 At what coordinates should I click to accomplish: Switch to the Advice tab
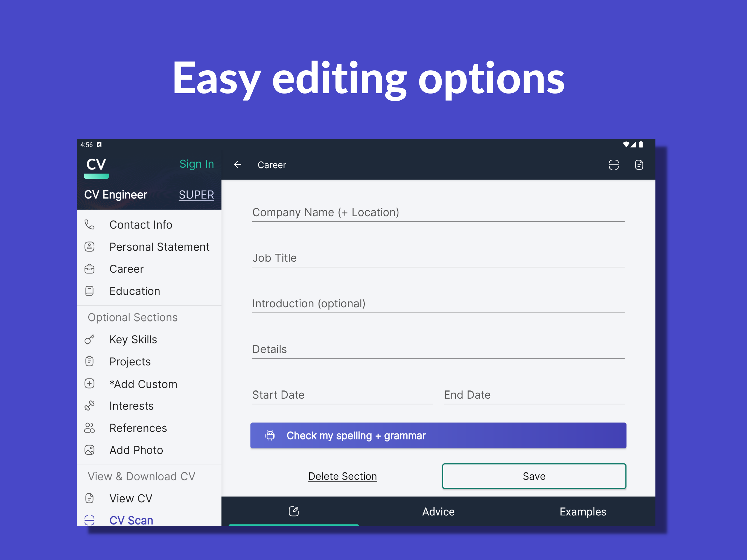coord(438,511)
